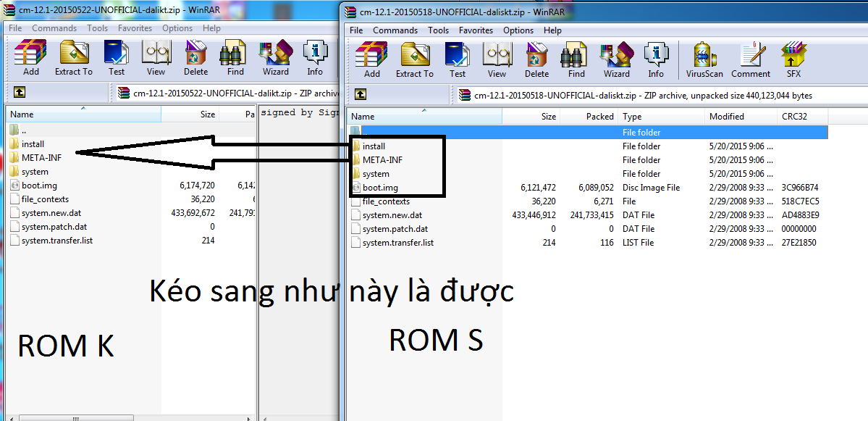Sort by Modified column in right window
The image size is (868, 421).
741,117
